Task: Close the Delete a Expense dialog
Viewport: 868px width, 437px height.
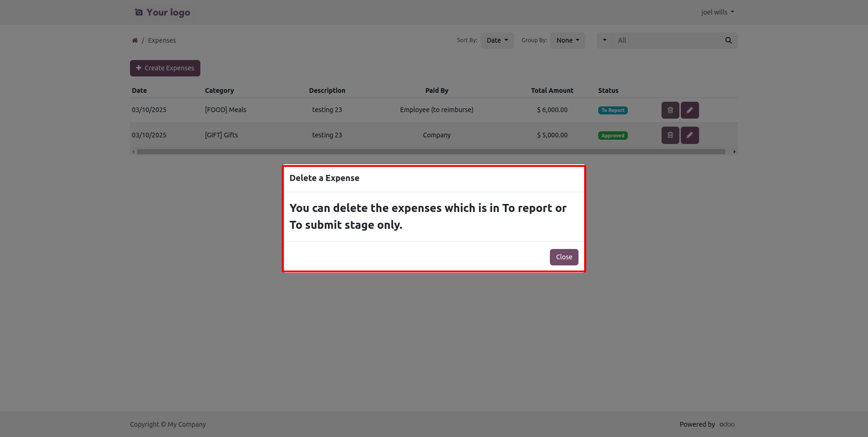Action: (x=563, y=257)
